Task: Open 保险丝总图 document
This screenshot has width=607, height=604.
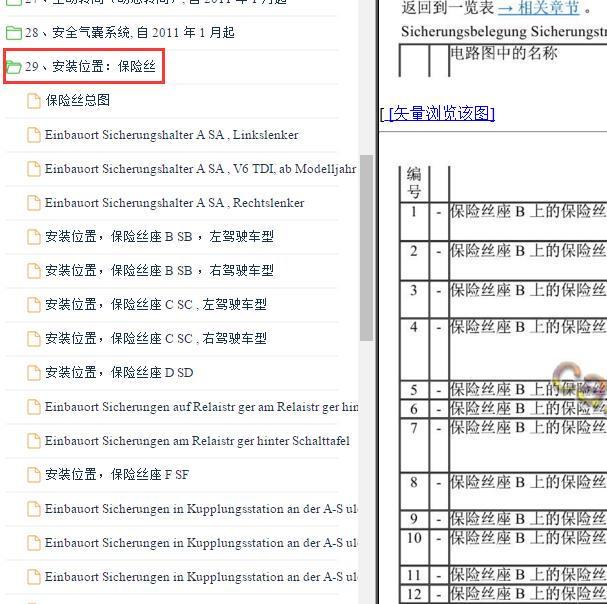Action: [78, 100]
